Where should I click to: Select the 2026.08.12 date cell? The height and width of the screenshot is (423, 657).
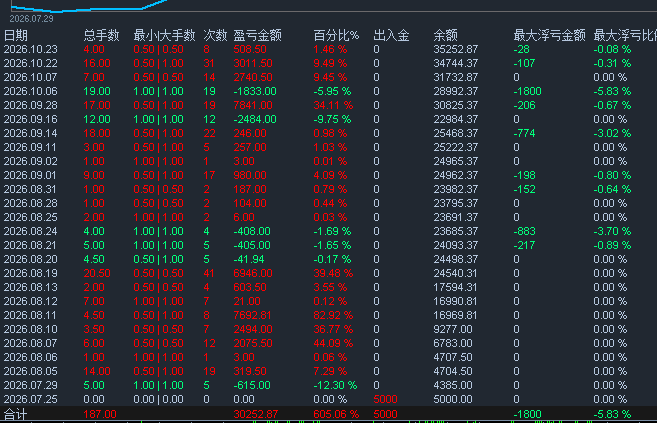(31, 302)
